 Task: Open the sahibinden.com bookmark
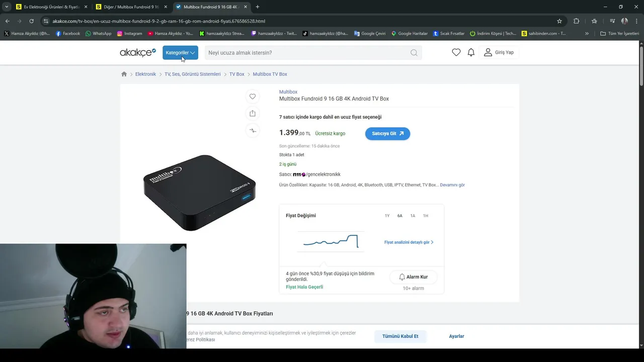[x=544, y=34]
